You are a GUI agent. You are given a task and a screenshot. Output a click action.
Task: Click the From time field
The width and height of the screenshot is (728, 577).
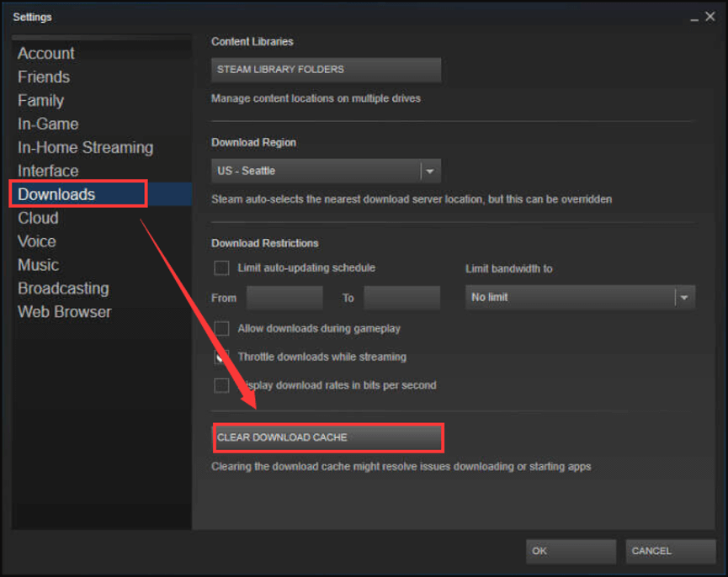(x=284, y=298)
